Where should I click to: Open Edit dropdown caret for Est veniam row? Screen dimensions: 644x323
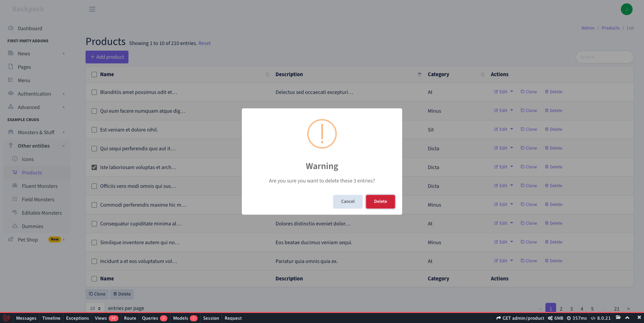pos(512,129)
